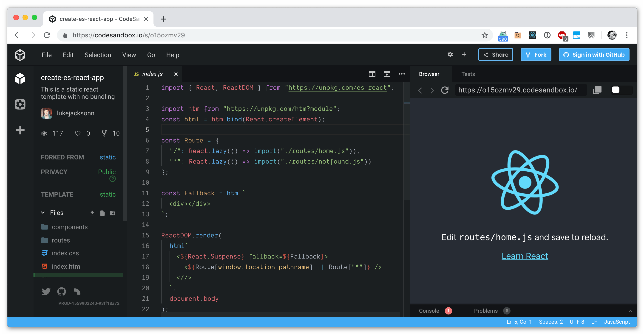
Task: Toggle the vertical split editor layout
Action: [x=372, y=74]
